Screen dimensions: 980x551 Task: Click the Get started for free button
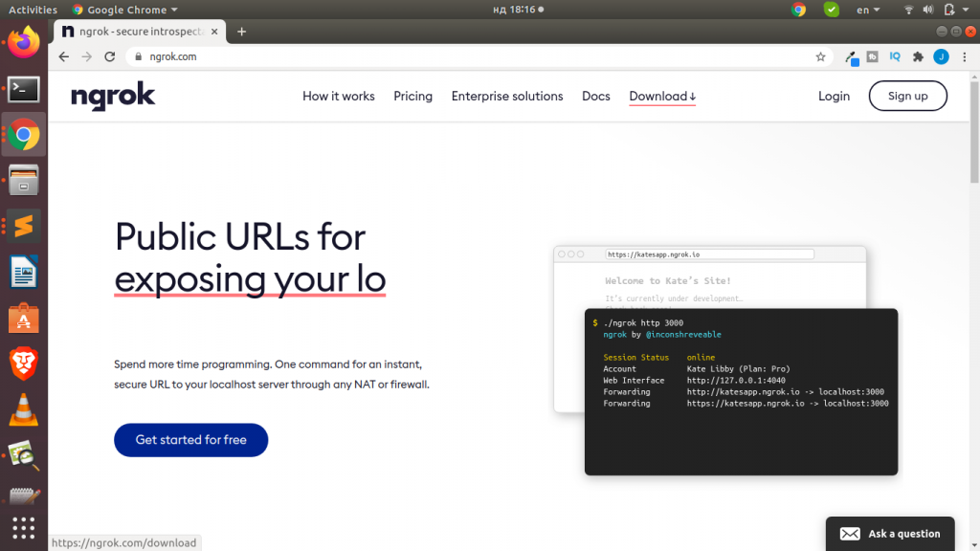tap(190, 440)
